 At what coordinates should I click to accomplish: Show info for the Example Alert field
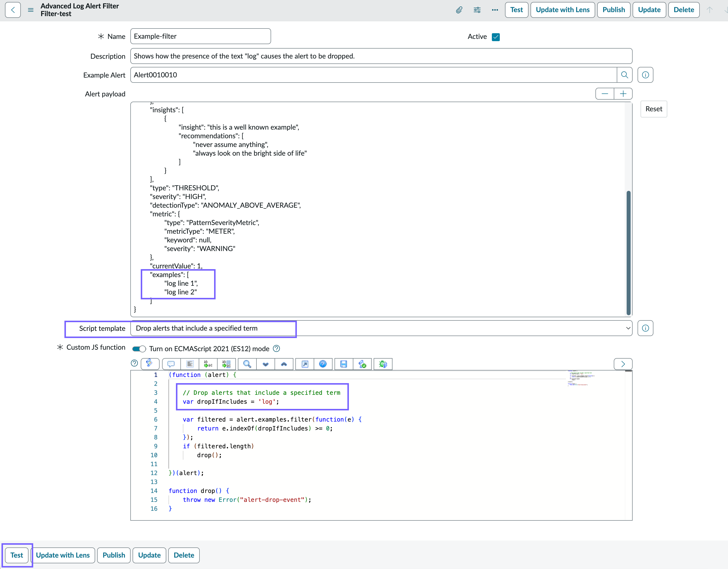(x=645, y=75)
